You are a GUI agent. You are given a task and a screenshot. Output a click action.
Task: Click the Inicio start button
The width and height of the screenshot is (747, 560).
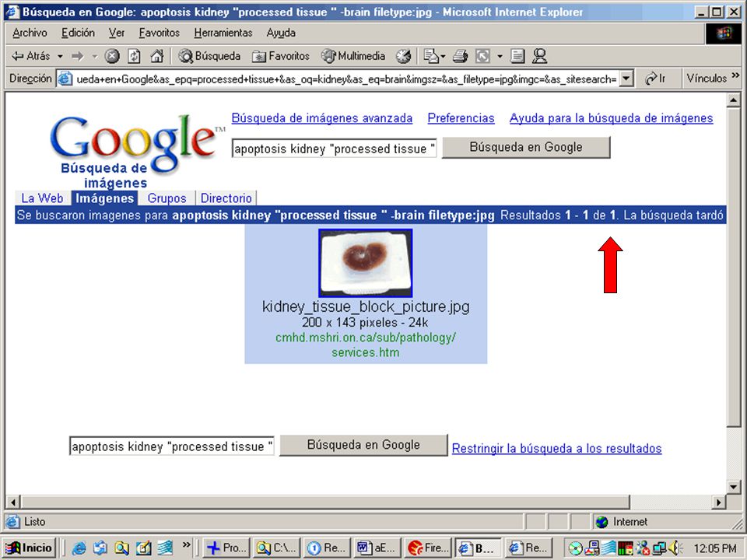[30, 548]
